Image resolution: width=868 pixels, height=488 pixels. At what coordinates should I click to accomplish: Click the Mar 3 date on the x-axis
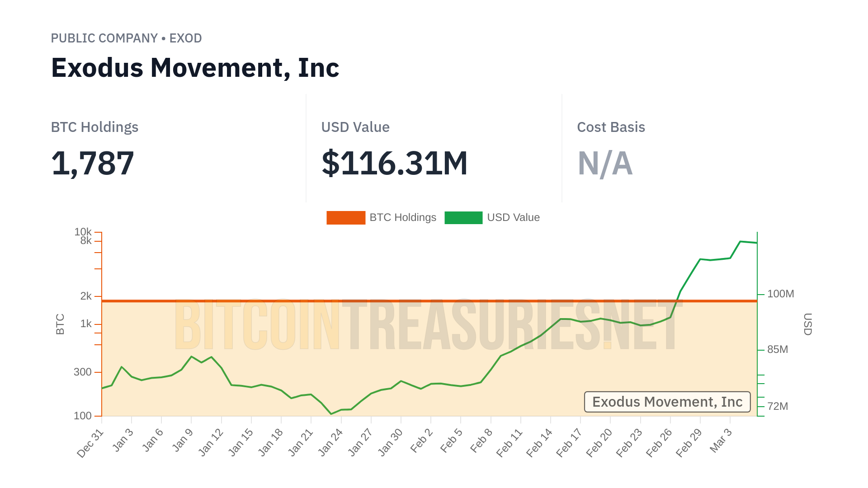pyautogui.click(x=721, y=441)
